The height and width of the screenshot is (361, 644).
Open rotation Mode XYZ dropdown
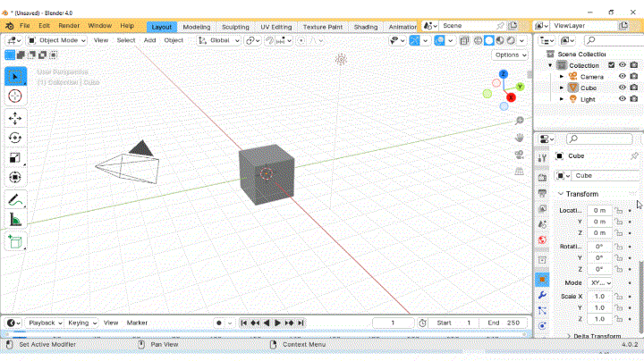[x=600, y=282]
